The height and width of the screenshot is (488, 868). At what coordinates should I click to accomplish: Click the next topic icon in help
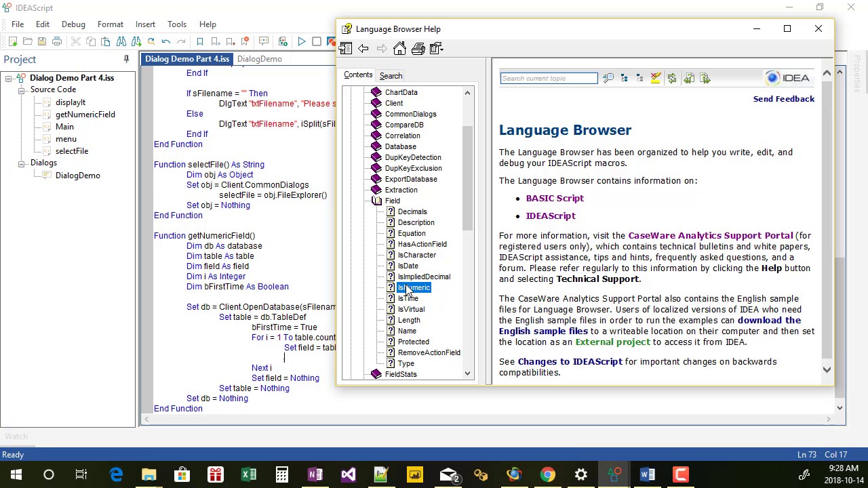(x=705, y=79)
